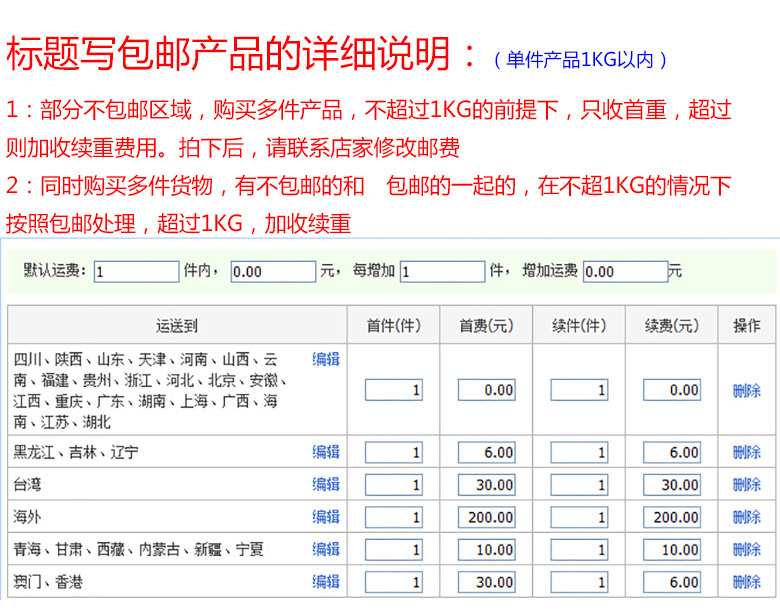Click the default shipping item count field
The width and height of the screenshot is (780, 614).
tap(136, 272)
